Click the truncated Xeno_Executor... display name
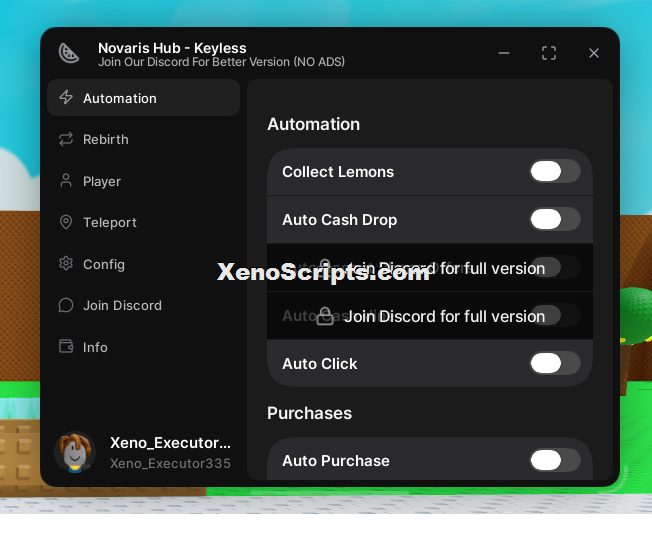This screenshot has height=544, width=652. click(x=170, y=443)
